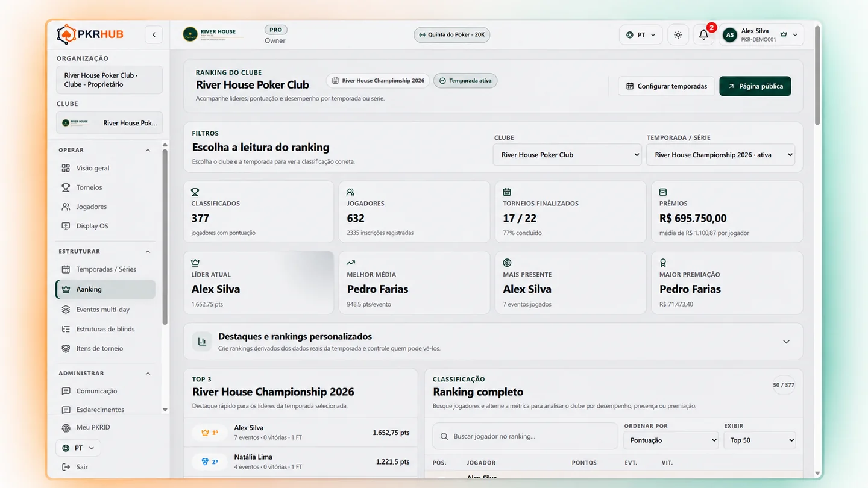This screenshot has width=868, height=488.
Task: Click the PKRHUB logo
Action: pyautogui.click(x=90, y=34)
